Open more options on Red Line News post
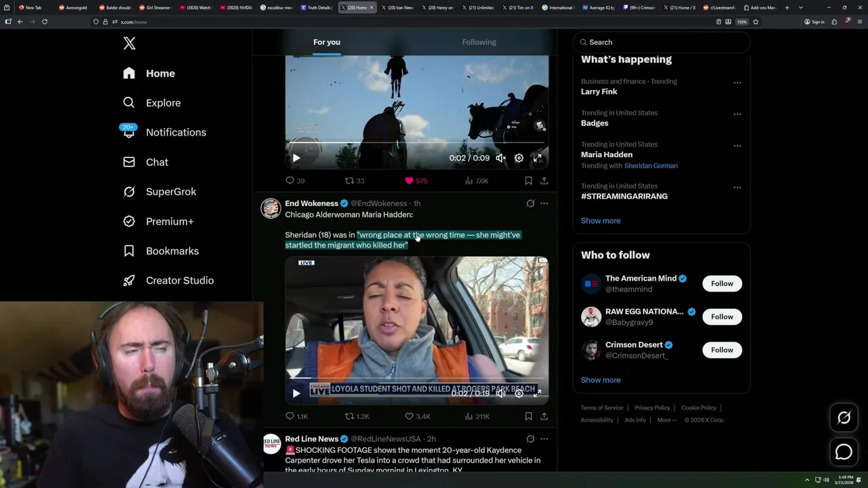868x488 pixels. tap(544, 439)
